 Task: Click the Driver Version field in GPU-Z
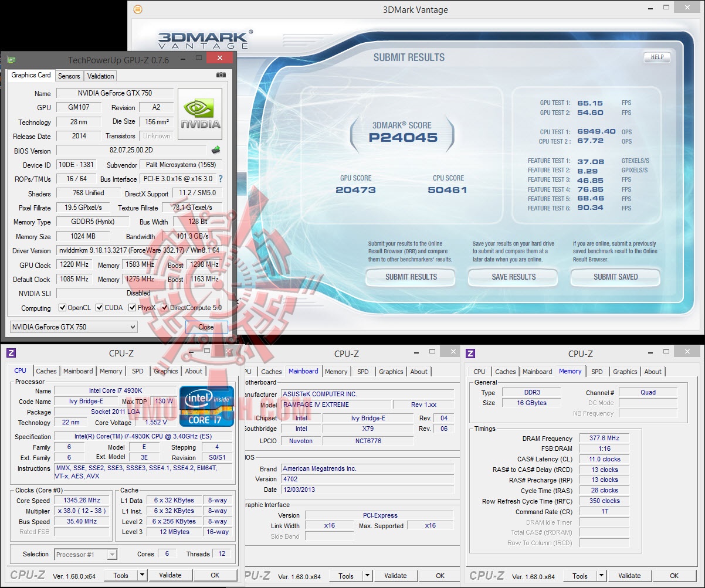pyautogui.click(x=139, y=250)
